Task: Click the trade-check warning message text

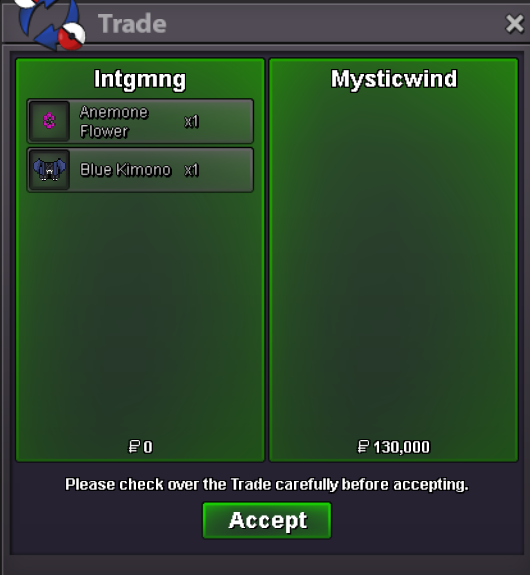Action: tap(267, 485)
